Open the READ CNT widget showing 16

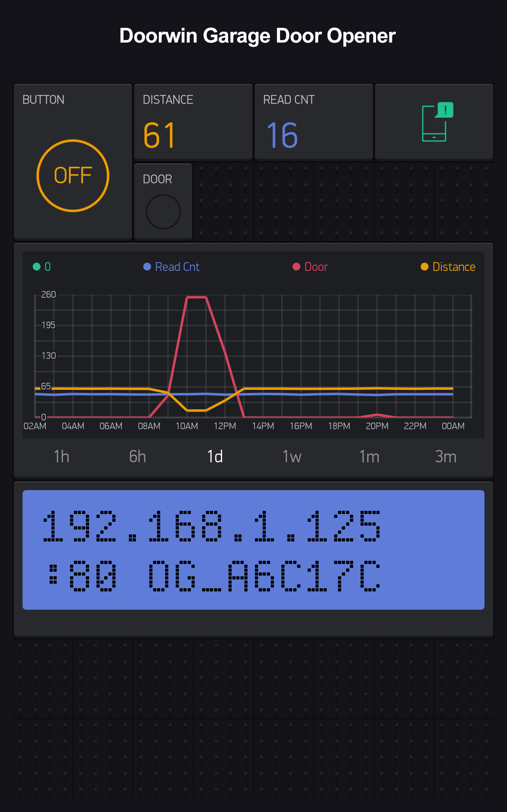(314, 122)
